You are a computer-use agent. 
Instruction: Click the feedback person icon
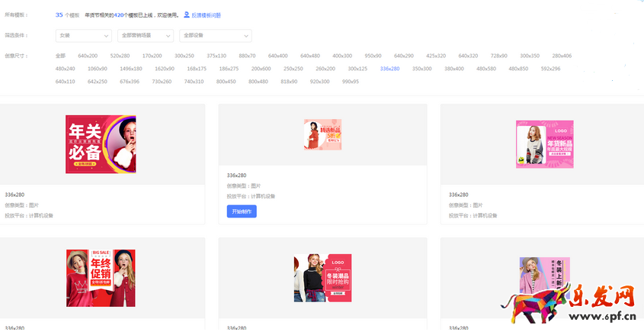coord(187,15)
